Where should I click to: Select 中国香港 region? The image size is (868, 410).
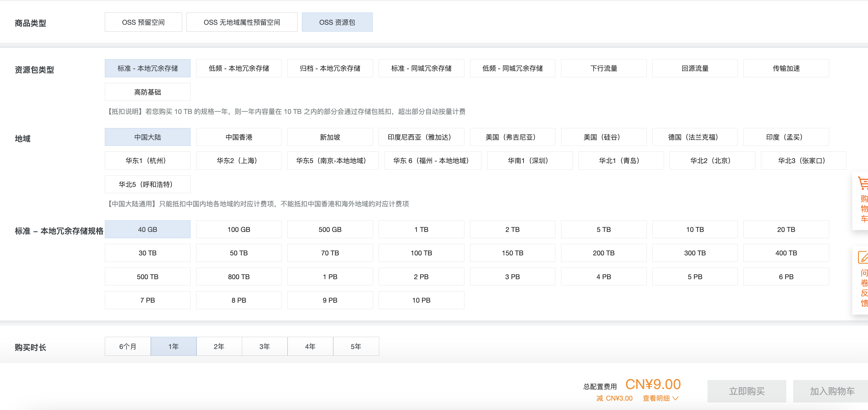click(x=238, y=137)
